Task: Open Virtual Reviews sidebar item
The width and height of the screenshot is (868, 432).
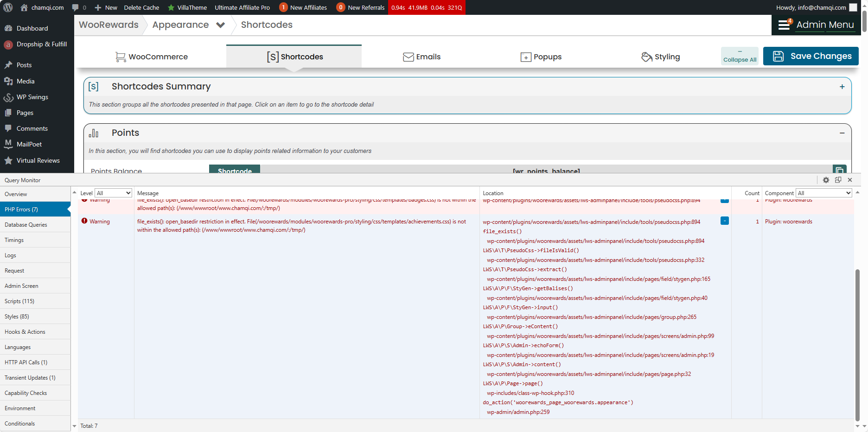Action: coord(38,160)
